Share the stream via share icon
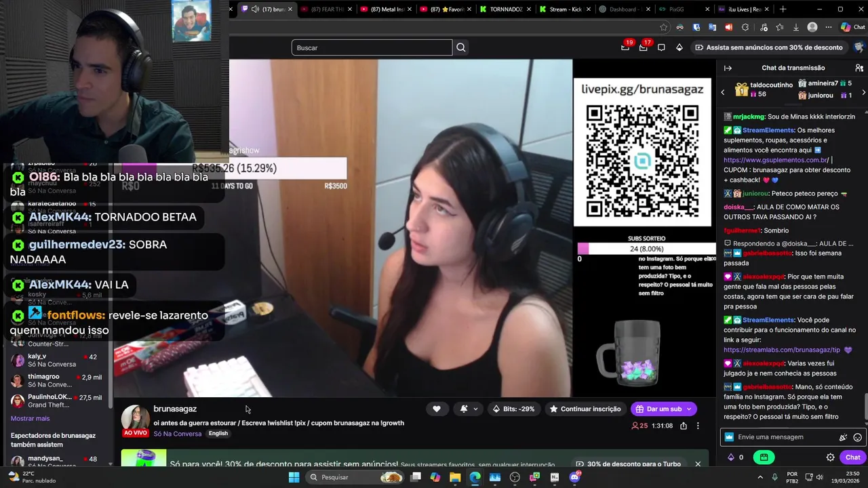This screenshot has height=488, width=868. click(x=684, y=426)
